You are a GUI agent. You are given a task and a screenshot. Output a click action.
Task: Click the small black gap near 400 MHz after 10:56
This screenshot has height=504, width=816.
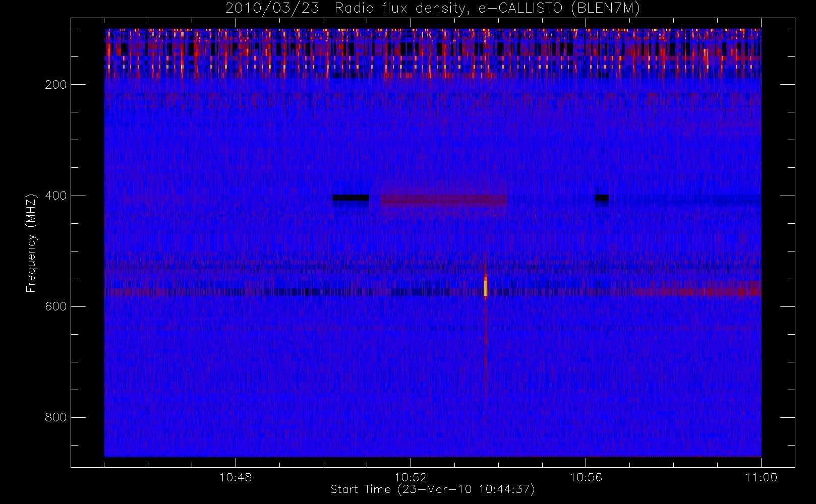[x=602, y=198]
